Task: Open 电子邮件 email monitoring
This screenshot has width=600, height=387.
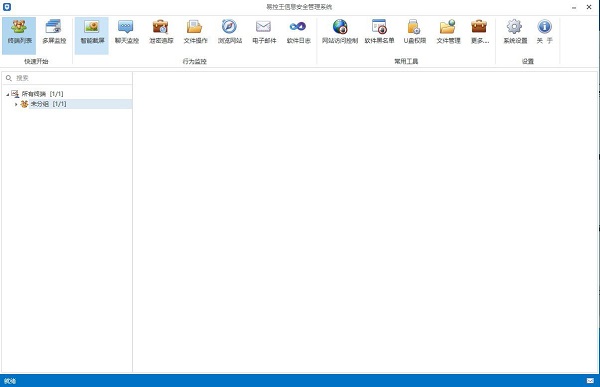Action: tap(264, 35)
